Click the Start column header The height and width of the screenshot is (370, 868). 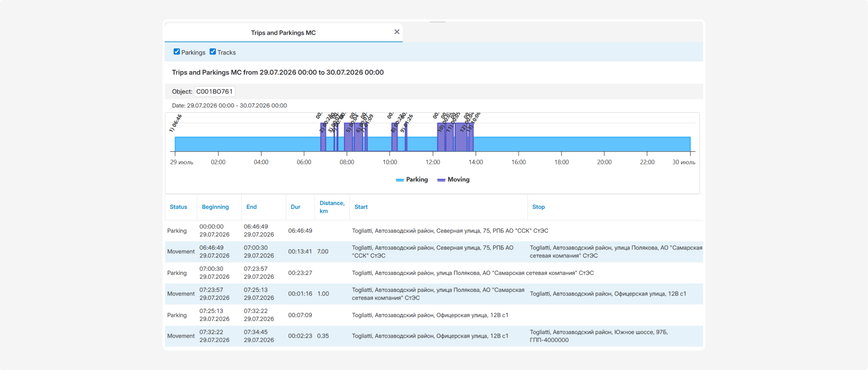[361, 207]
